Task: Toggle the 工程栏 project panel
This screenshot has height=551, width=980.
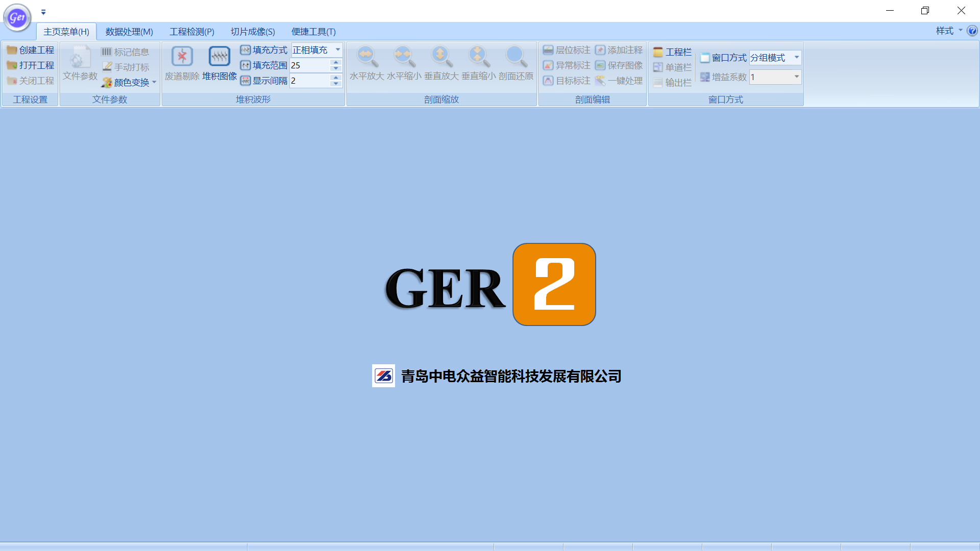Action: pos(672,52)
